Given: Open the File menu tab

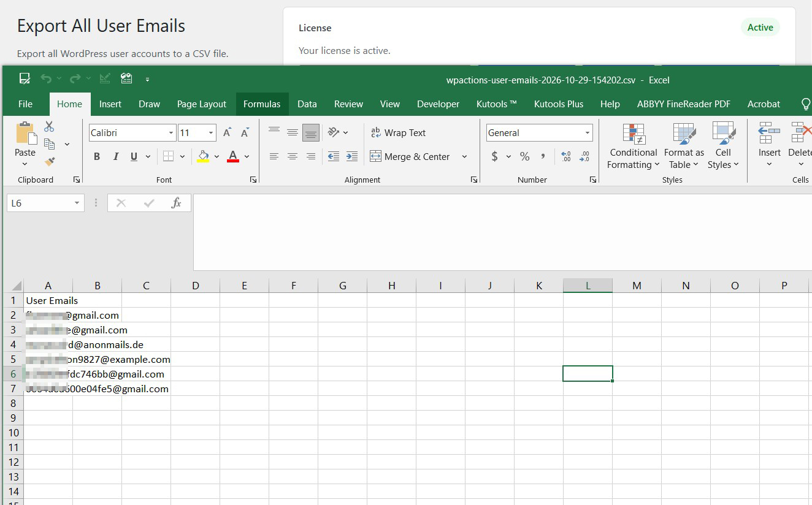Looking at the screenshot, I should (25, 104).
